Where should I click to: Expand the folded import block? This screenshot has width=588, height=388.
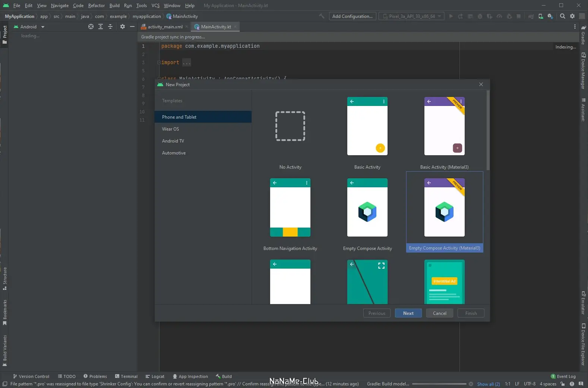click(x=187, y=63)
